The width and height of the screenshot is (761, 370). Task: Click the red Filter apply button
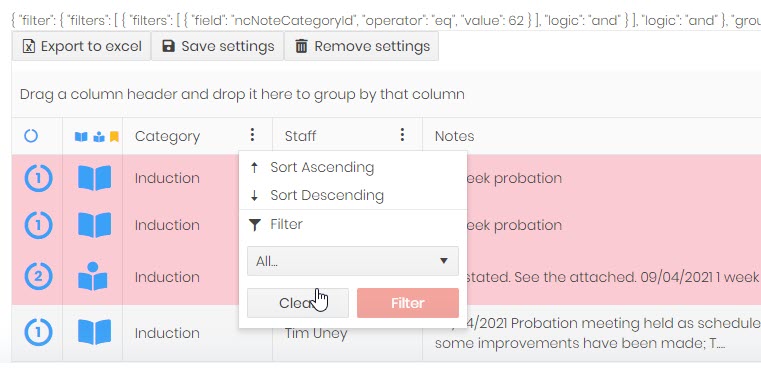click(x=408, y=303)
